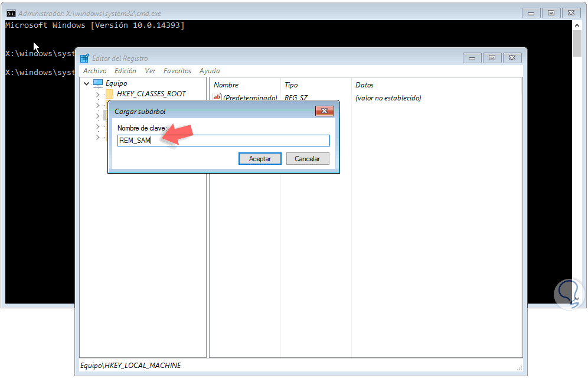
Task: Click the Datos column header
Action: pos(364,85)
